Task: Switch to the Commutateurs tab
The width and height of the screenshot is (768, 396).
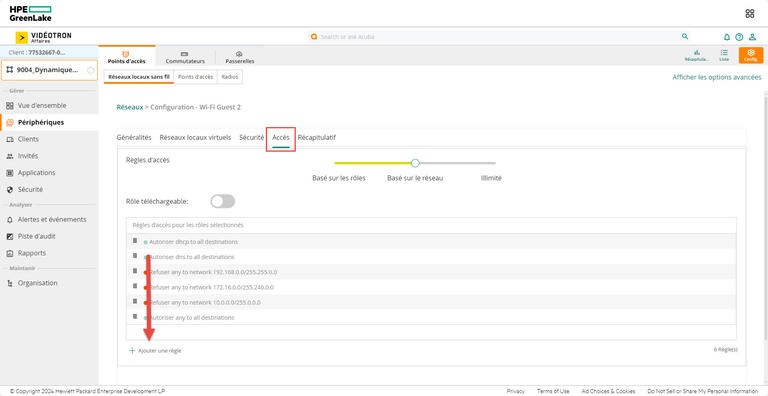Action: coord(185,57)
